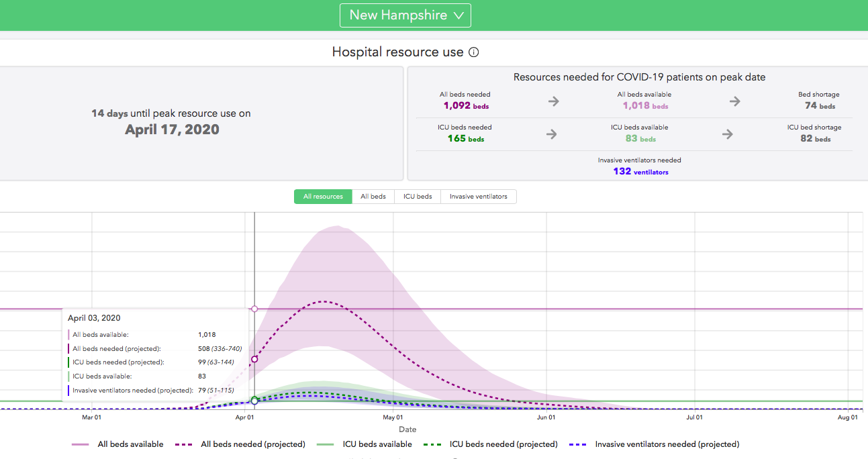Switch to the ICU beds tab
This screenshot has width=868, height=459.
[418, 197]
